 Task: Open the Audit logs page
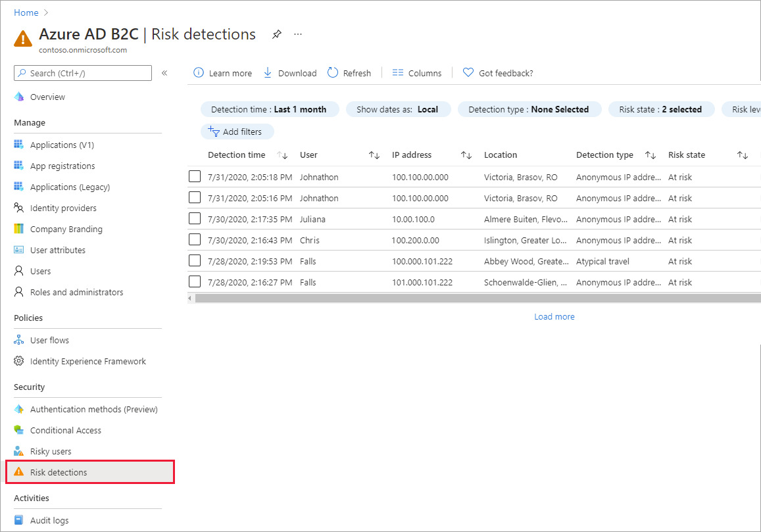[50, 520]
